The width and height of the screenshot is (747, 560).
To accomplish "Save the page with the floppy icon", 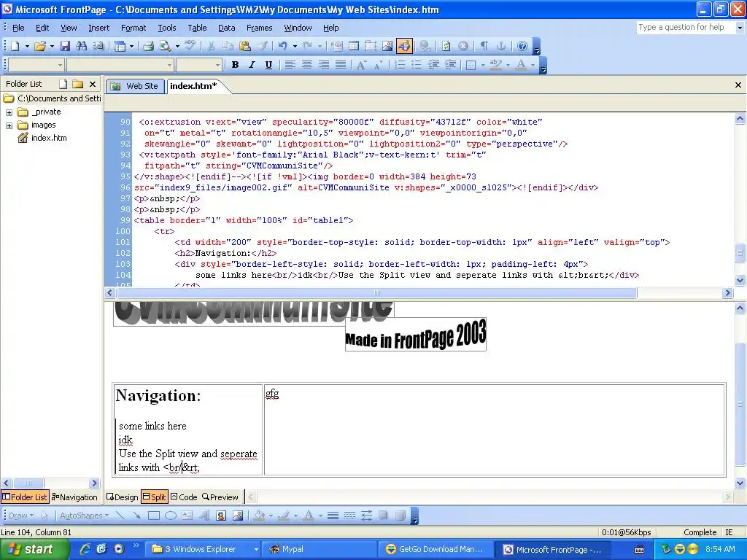I will point(65,46).
